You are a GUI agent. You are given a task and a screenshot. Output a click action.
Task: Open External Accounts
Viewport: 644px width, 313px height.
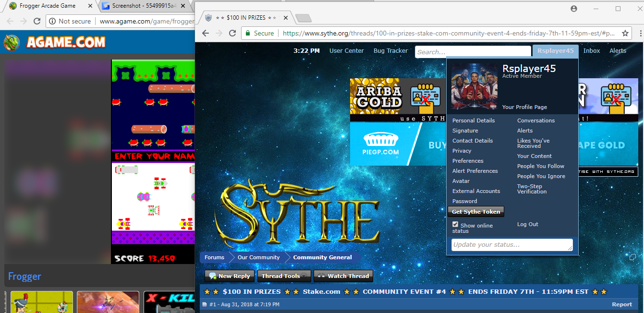pyautogui.click(x=476, y=191)
